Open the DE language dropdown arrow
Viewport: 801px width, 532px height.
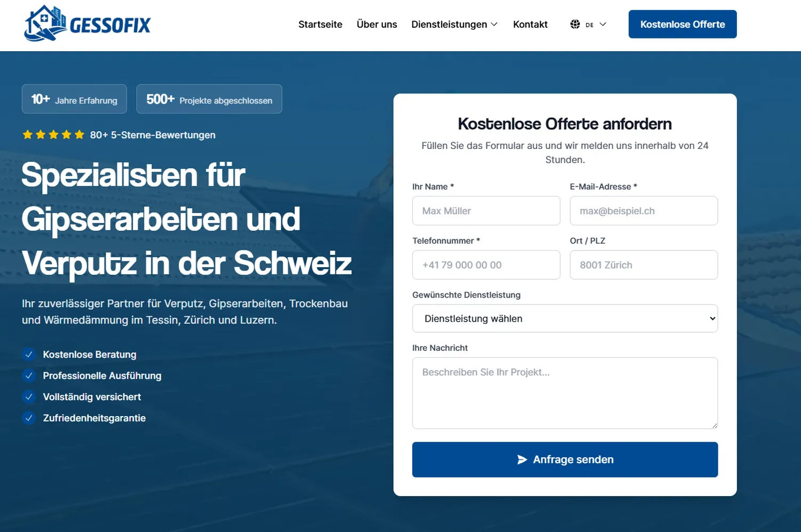603,25
